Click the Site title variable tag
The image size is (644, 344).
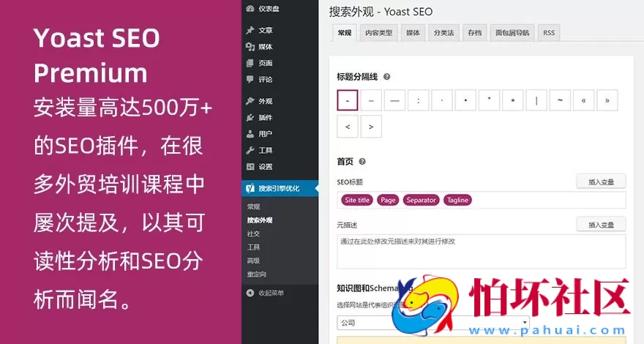[x=357, y=200]
